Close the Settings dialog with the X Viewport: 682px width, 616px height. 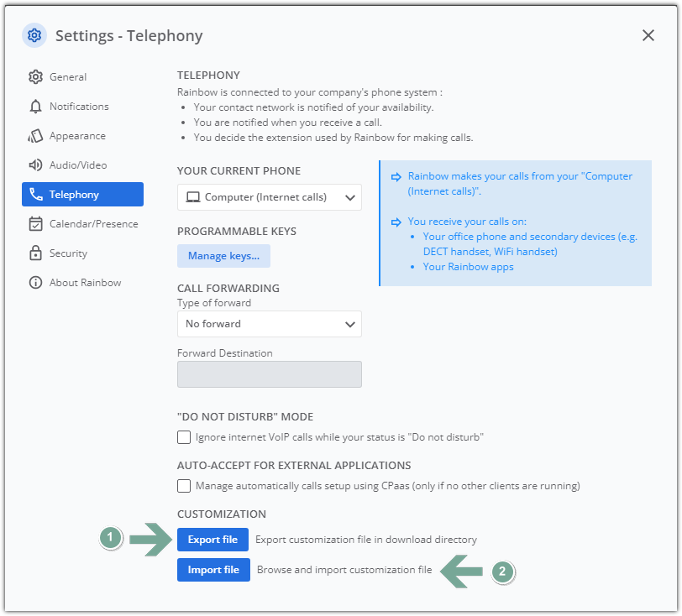(x=648, y=35)
